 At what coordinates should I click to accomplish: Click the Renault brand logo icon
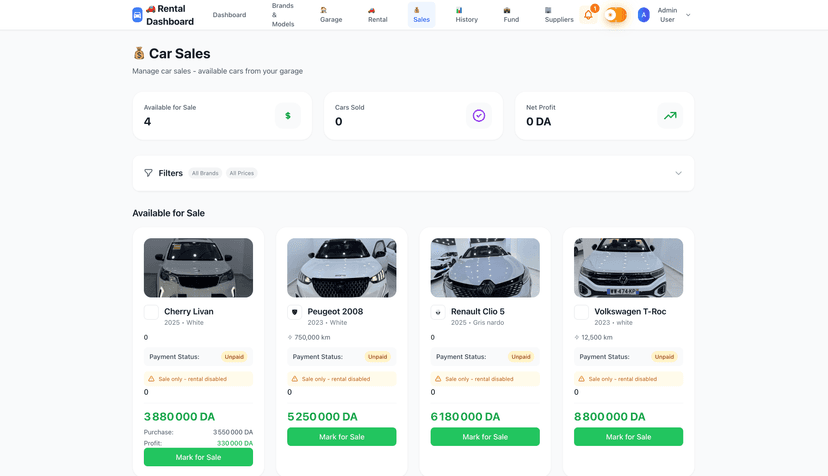point(438,312)
